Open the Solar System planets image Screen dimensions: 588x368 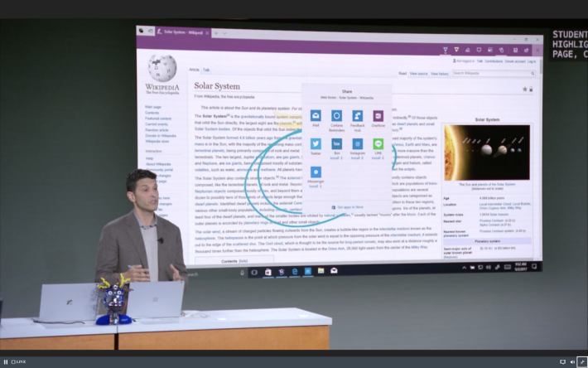coord(487,153)
